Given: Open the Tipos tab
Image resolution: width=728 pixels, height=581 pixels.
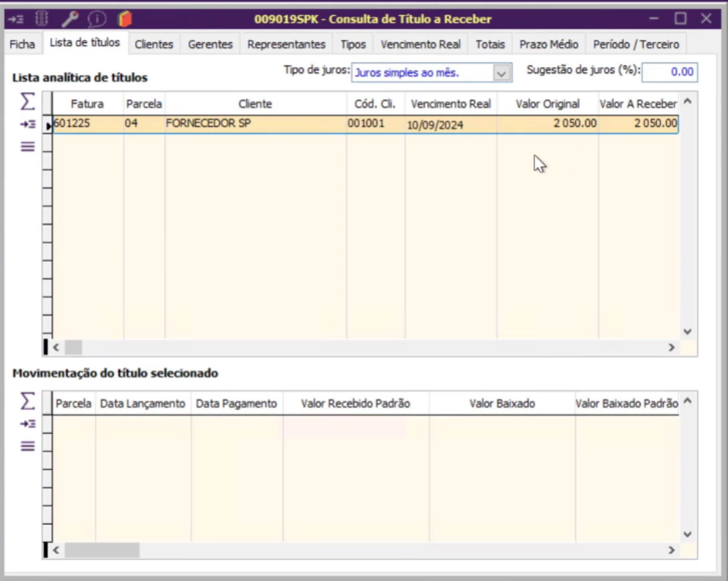Looking at the screenshot, I should pos(354,44).
